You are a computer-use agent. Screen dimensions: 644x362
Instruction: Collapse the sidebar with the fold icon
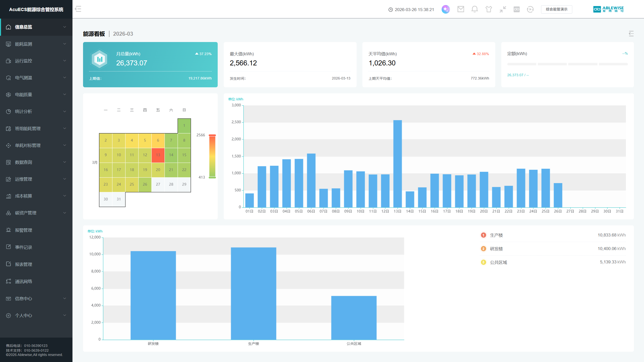coord(78,9)
